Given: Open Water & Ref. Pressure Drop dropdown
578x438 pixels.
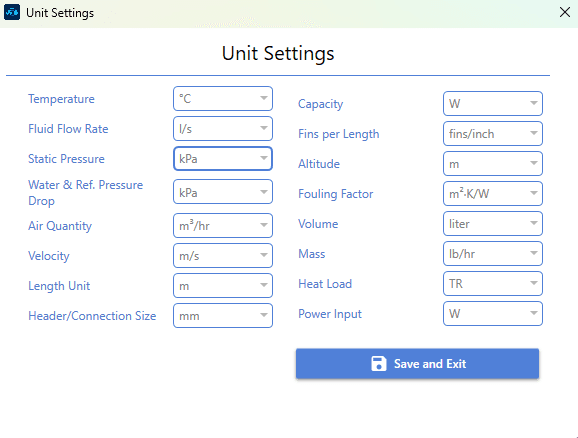Looking at the screenshot, I should [223, 192].
